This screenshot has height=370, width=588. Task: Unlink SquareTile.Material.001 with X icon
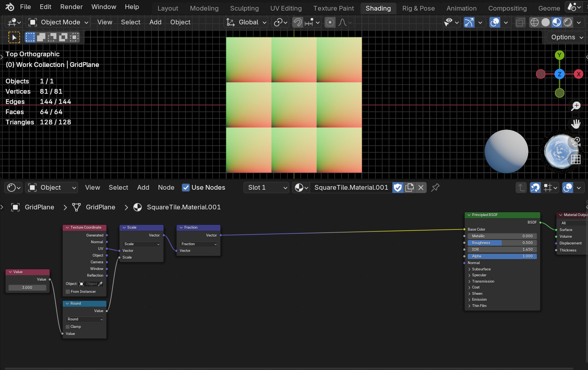421,188
